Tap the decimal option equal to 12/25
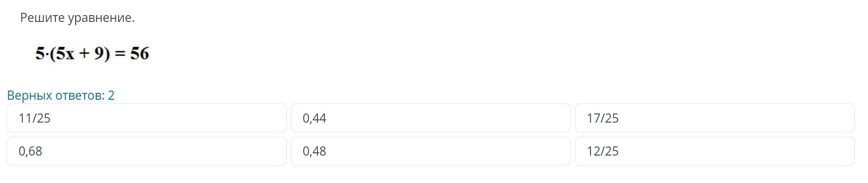This screenshot has height=183, width=868. pyautogui.click(x=431, y=151)
